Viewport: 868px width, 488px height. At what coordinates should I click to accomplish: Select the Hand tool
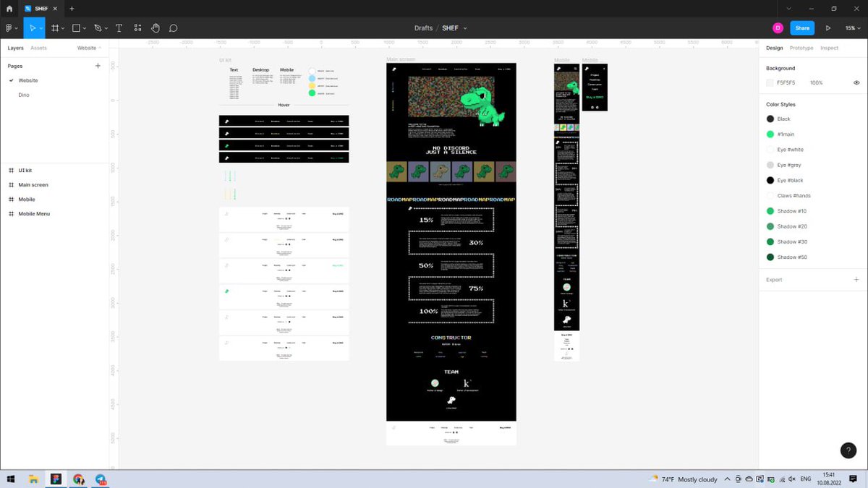[x=156, y=27]
